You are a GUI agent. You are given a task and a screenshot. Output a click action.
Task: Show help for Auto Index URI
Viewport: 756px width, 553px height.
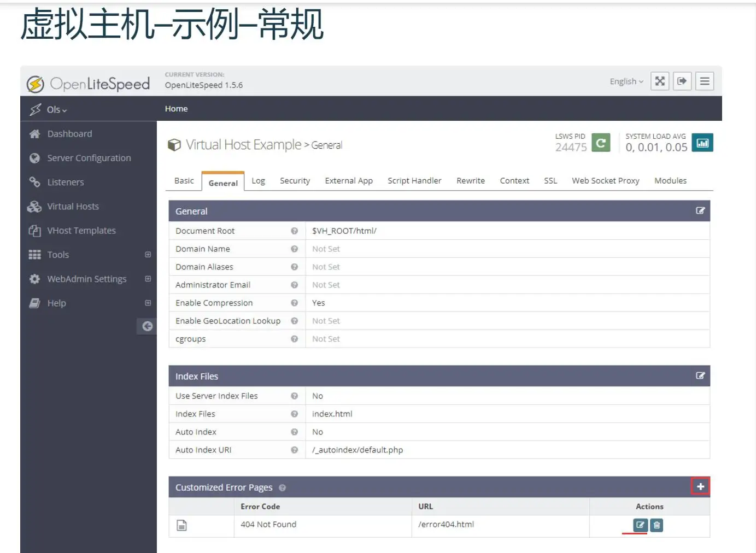click(x=294, y=450)
